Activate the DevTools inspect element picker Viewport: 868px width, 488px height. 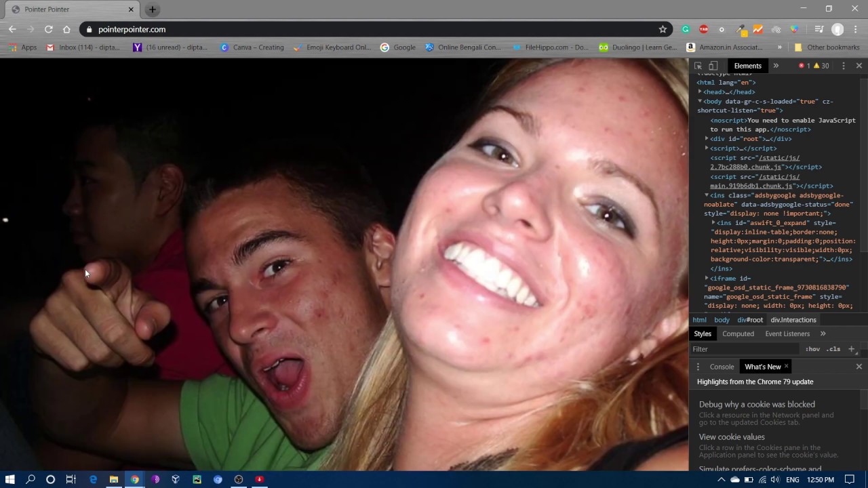coord(698,66)
